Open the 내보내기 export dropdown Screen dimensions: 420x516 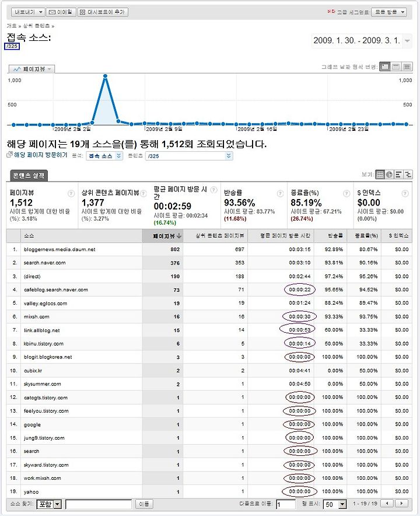pos(27,12)
